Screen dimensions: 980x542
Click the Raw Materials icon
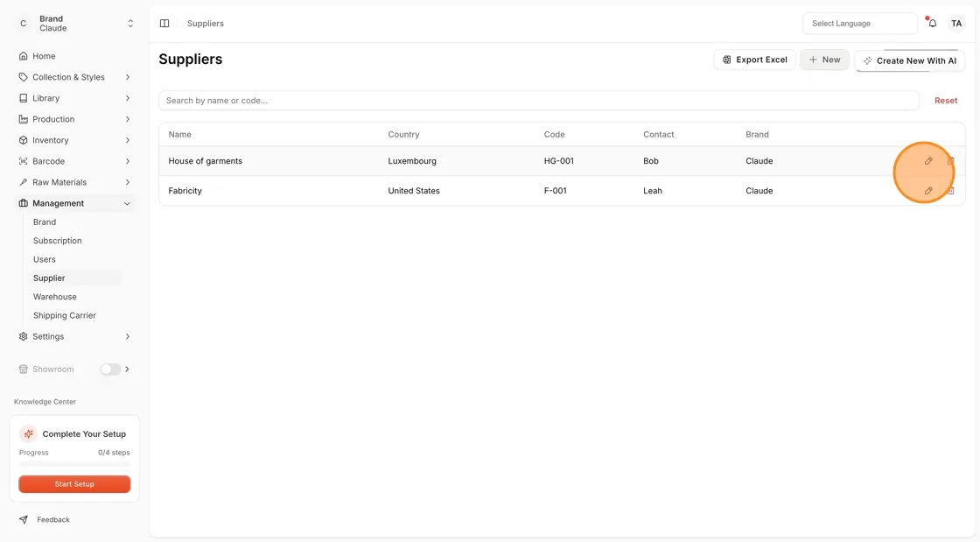coord(23,182)
